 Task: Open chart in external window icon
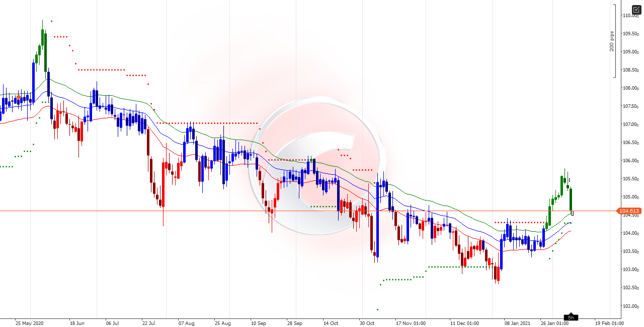click(636, 10)
